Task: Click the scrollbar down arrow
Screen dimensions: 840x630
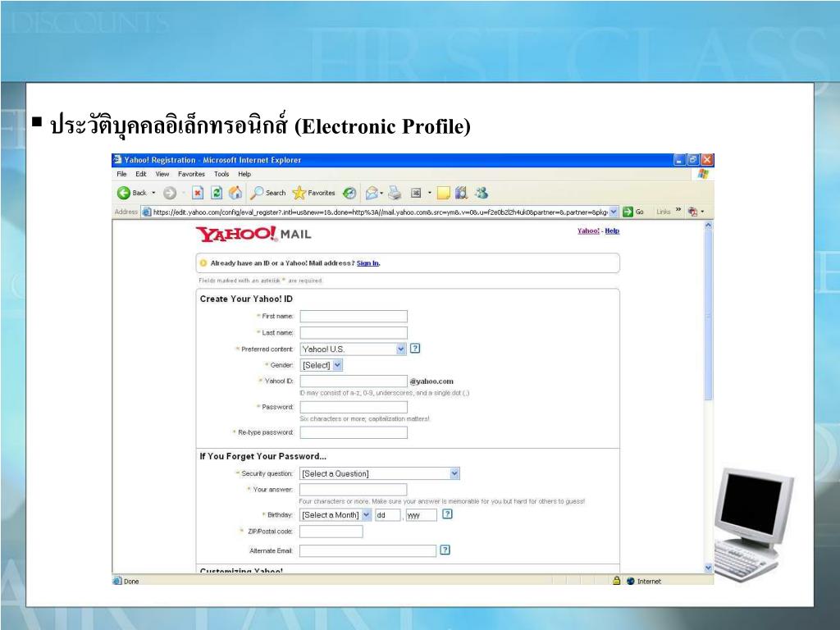Action: point(708,568)
